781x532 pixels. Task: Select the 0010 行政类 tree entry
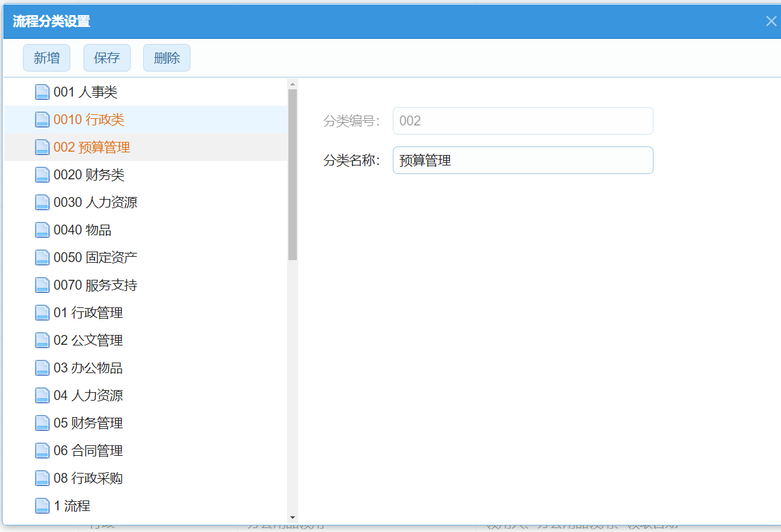pos(89,120)
